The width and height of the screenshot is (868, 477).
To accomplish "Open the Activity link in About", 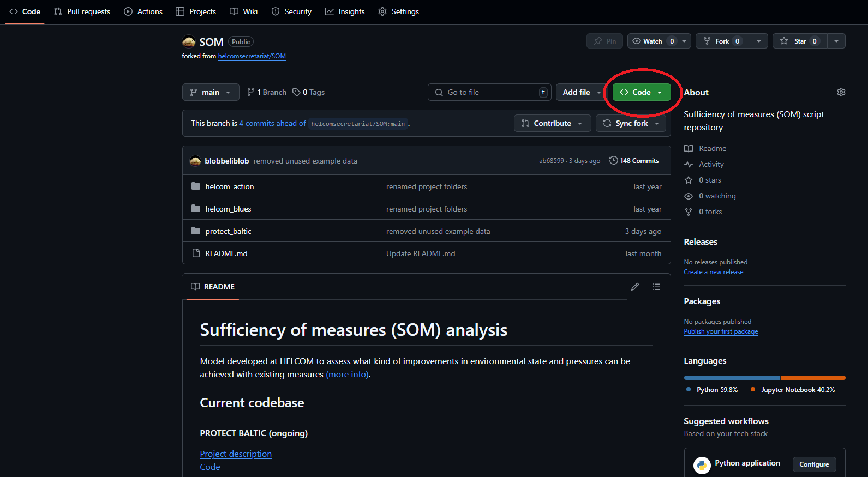I will pos(704,164).
